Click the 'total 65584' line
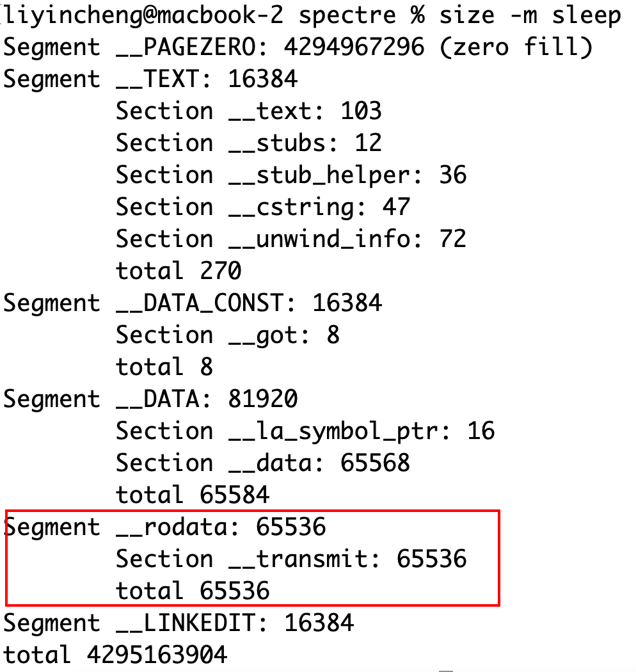 [193, 495]
